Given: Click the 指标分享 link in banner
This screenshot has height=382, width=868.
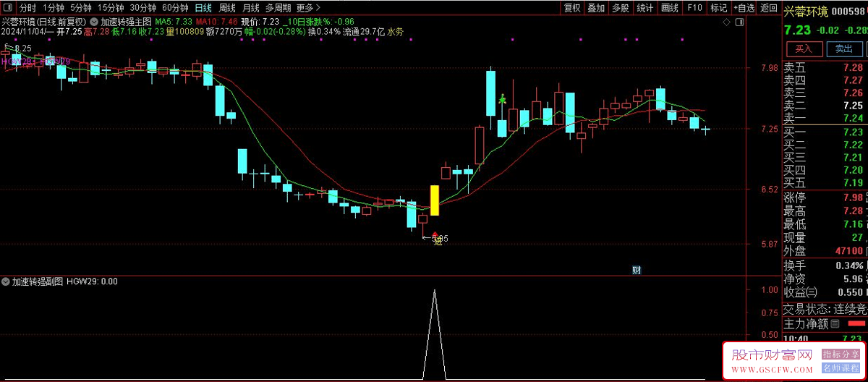Looking at the screenshot, I should pyautogui.click(x=841, y=355).
